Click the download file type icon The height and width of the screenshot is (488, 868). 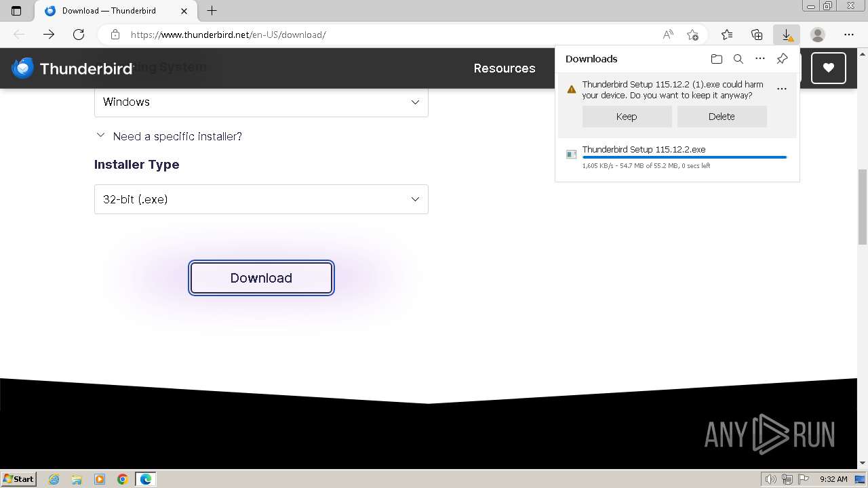571,155
